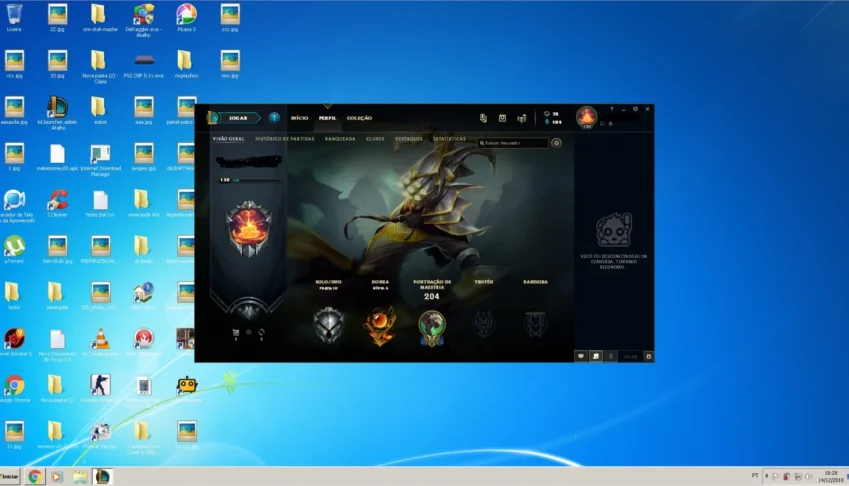This screenshot has height=486, width=849.
Task: Click the round button beside summoner search
Action: (x=556, y=143)
